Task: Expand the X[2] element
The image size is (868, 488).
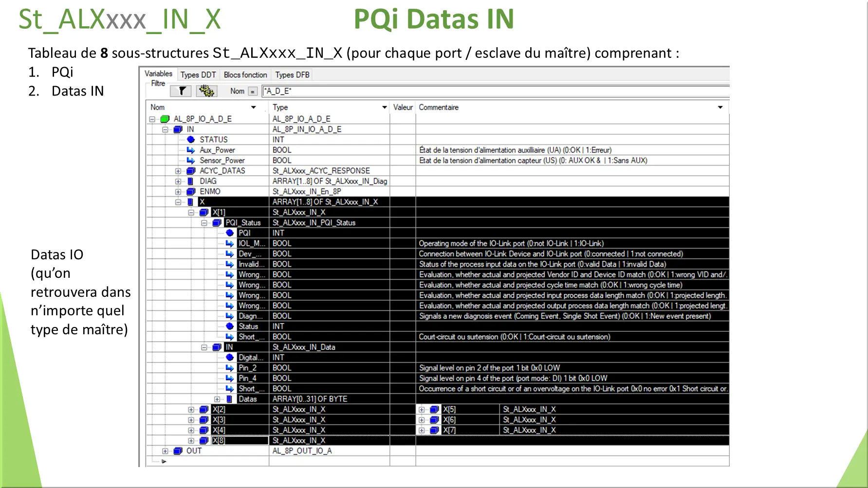Action: point(191,410)
